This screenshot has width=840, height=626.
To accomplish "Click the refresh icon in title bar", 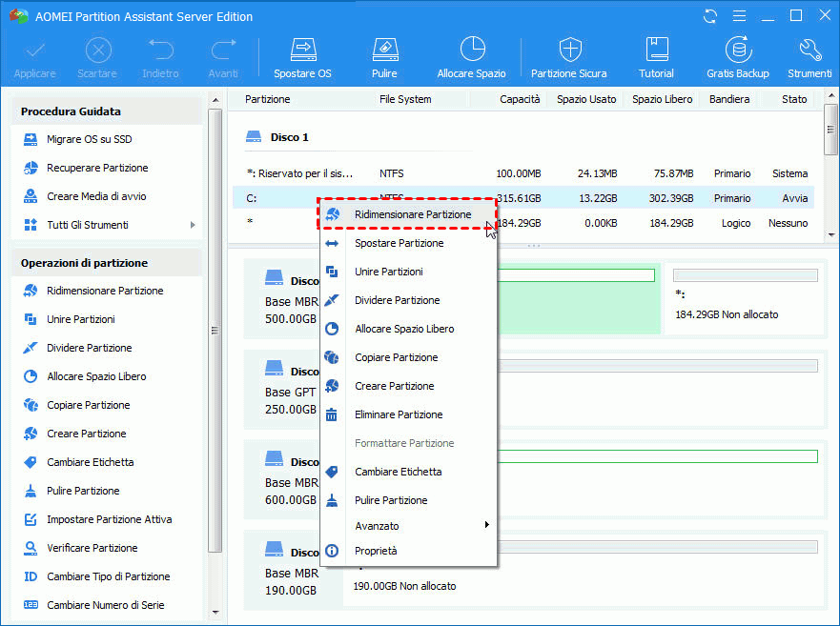I will point(710,16).
